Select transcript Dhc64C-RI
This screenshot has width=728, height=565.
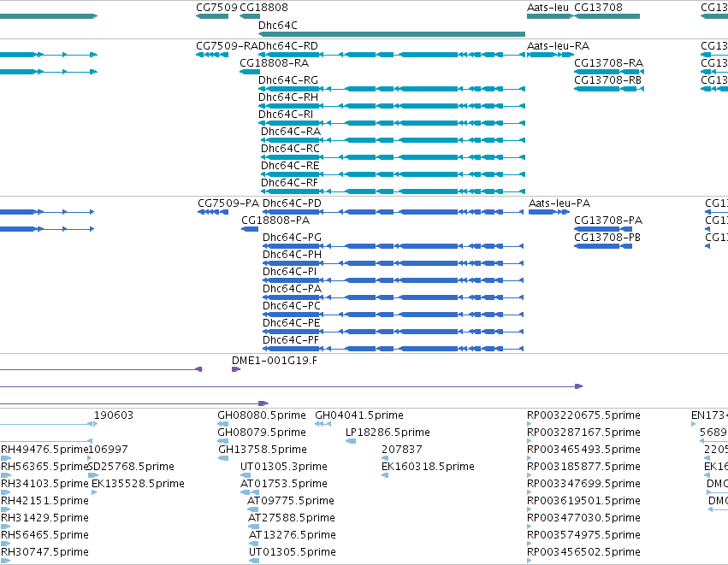click(x=286, y=115)
